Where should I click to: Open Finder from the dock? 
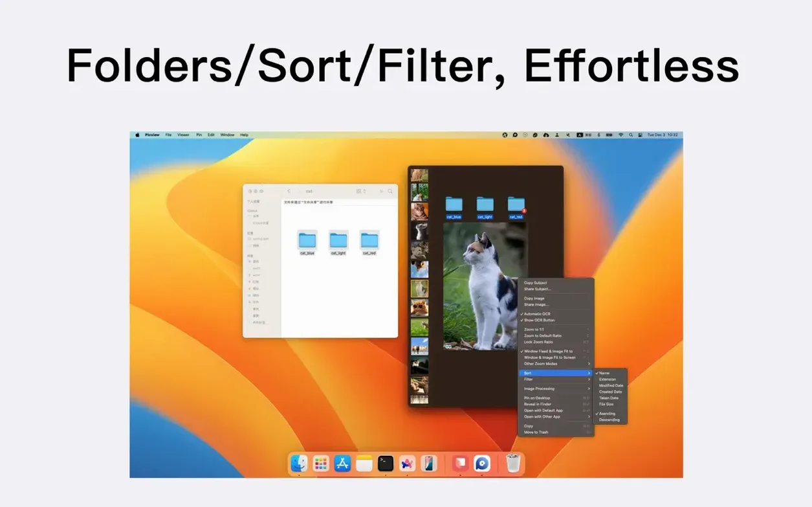pos(300,463)
